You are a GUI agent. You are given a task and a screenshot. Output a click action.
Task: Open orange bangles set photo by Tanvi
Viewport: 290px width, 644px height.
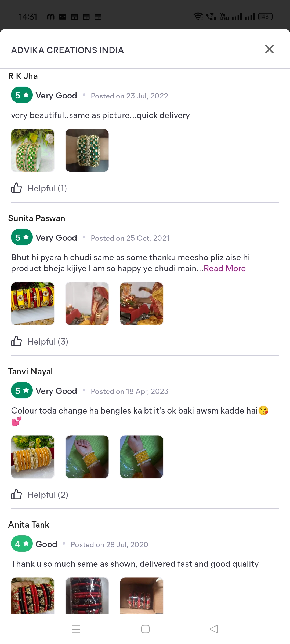tap(33, 457)
